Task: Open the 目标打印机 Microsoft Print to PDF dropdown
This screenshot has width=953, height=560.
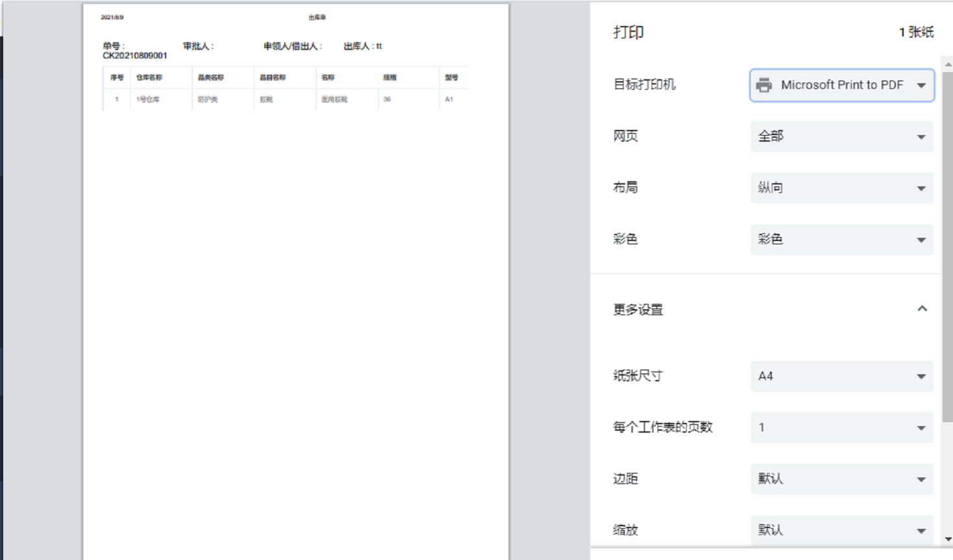Action: [x=842, y=85]
